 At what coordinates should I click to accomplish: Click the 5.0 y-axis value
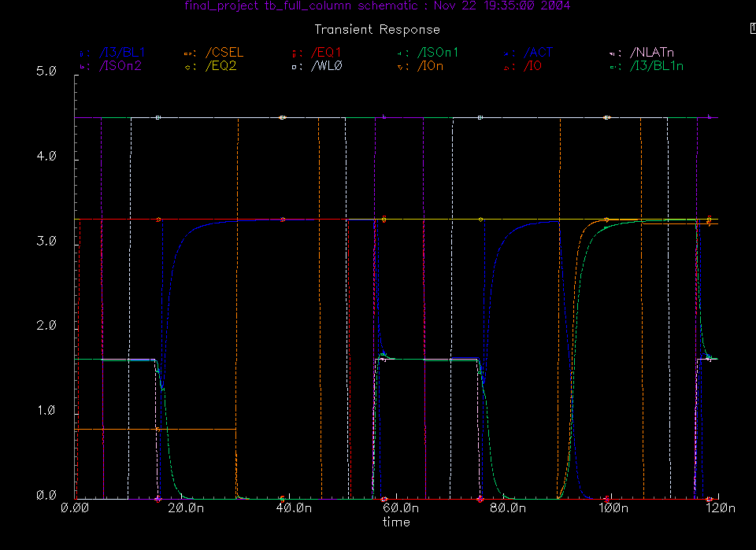[46, 72]
